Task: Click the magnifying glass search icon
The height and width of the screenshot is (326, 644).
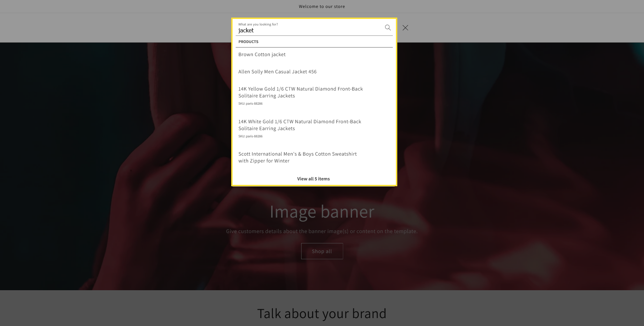Action: pos(388,28)
